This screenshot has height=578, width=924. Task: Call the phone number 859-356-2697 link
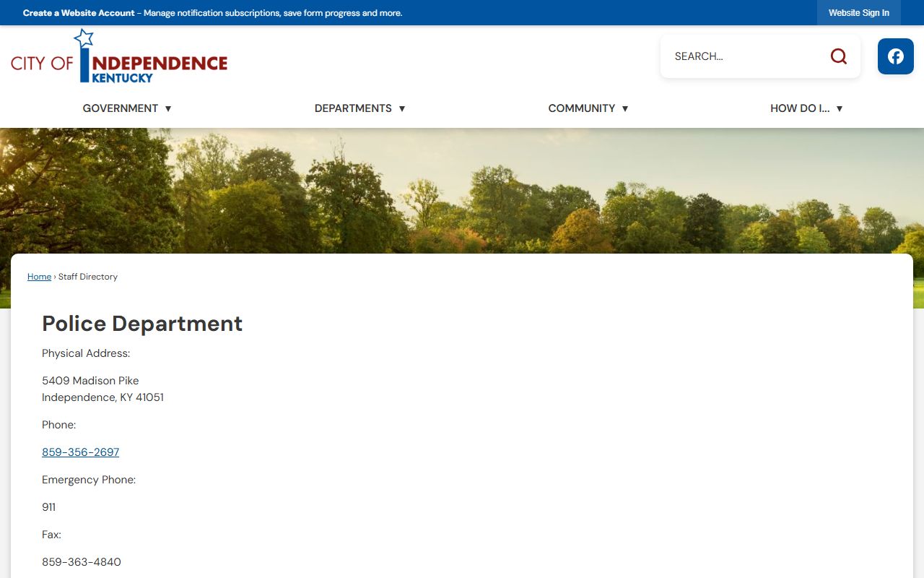[80, 452]
